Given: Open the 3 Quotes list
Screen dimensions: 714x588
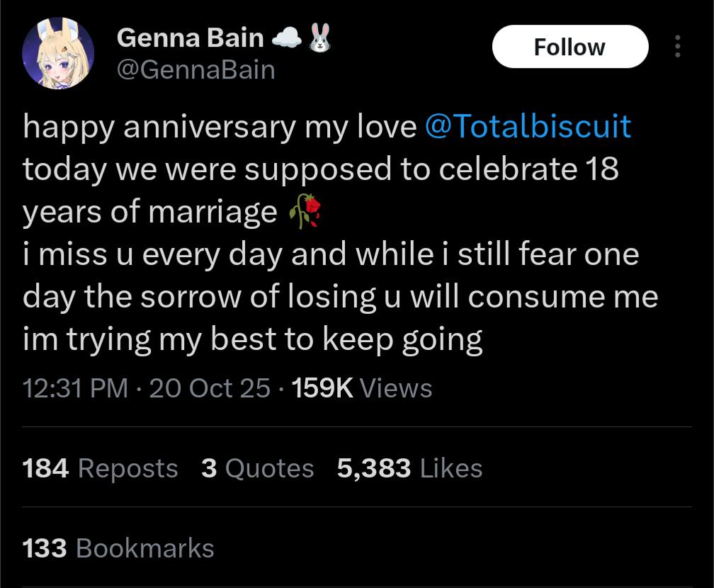Looking at the screenshot, I should [257, 468].
